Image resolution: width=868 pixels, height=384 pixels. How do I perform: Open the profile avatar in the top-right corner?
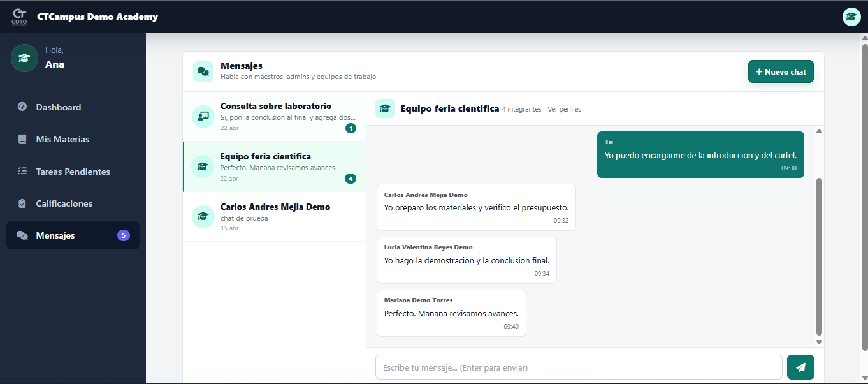tap(851, 17)
